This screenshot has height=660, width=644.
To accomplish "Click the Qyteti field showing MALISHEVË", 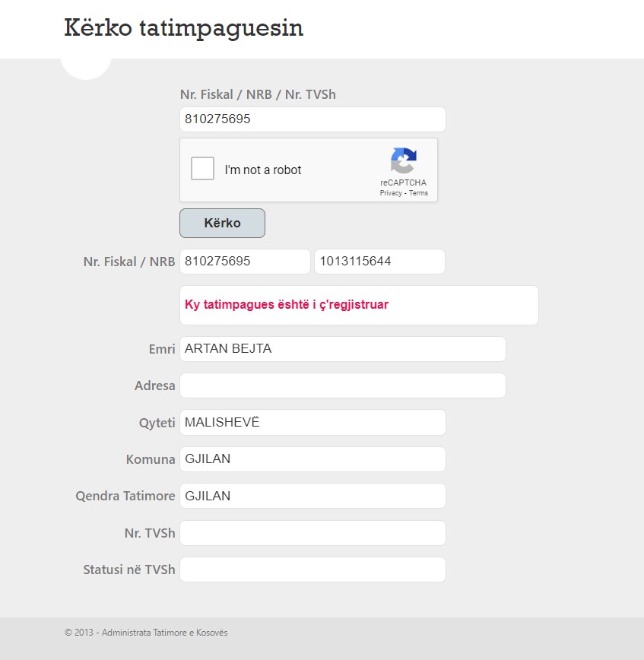I will 312,422.
